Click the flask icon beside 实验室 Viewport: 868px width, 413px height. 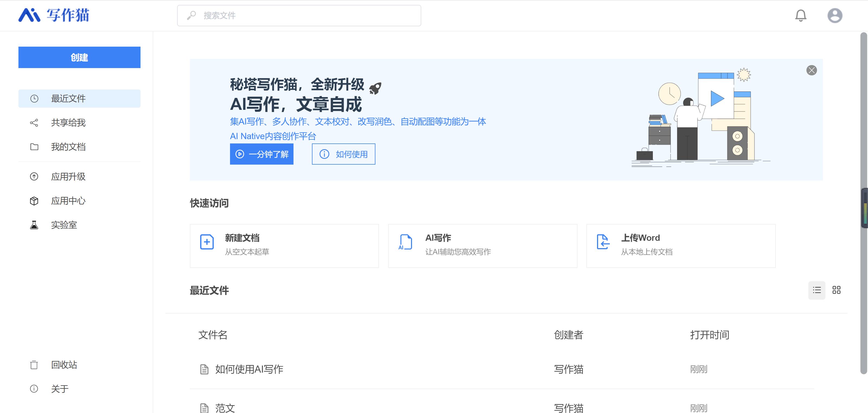(34, 225)
